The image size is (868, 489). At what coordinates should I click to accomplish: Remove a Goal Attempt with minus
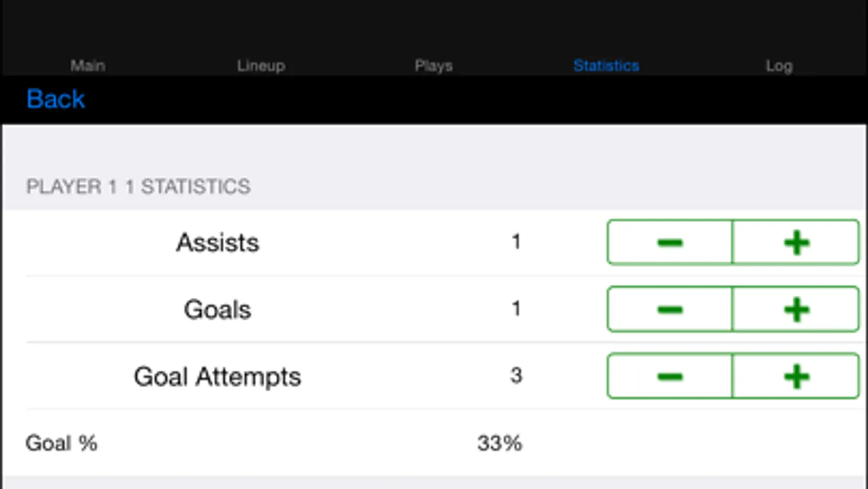click(x=670, y=376)
